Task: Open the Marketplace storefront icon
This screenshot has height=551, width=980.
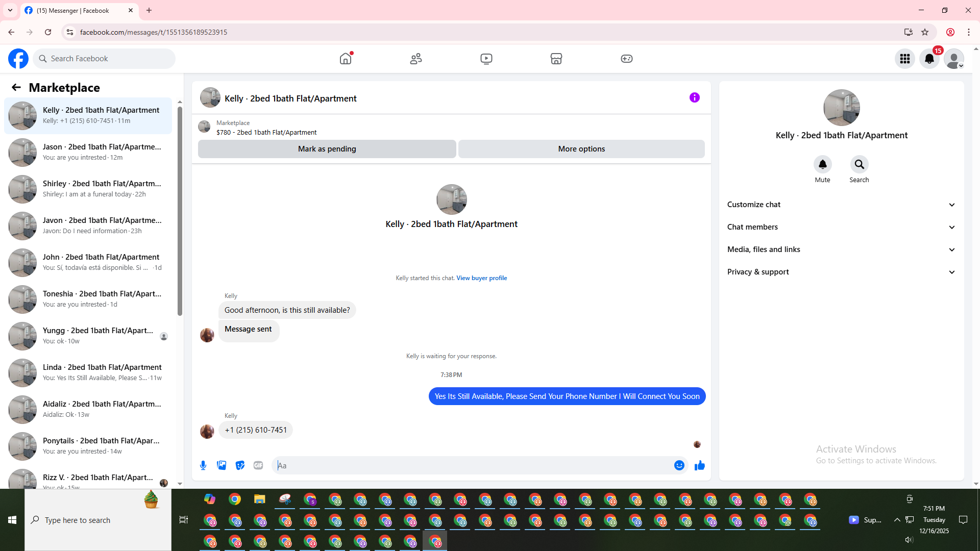Action: (x=556, y=59)
